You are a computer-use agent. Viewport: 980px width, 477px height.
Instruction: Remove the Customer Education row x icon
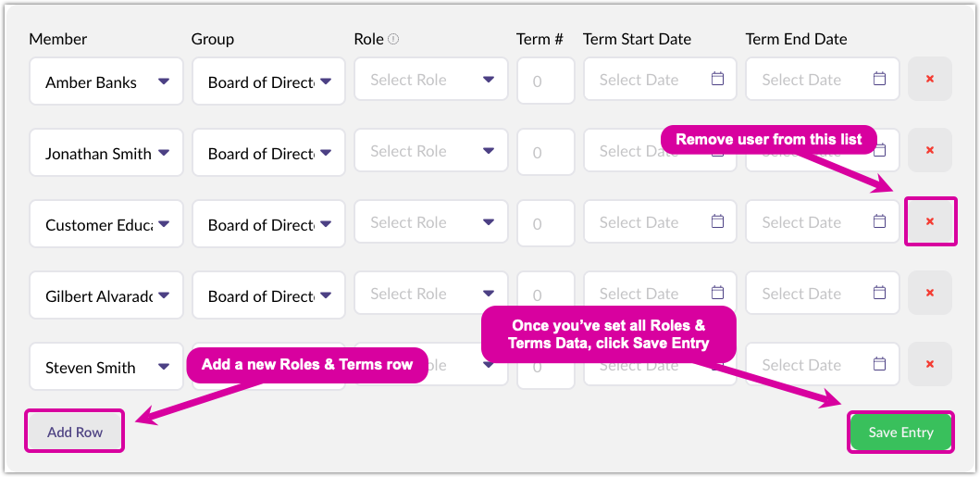929,222
